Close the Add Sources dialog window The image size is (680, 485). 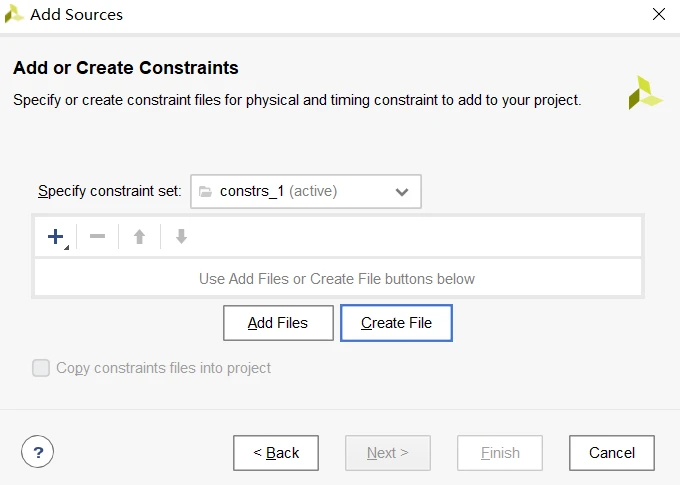658,15
